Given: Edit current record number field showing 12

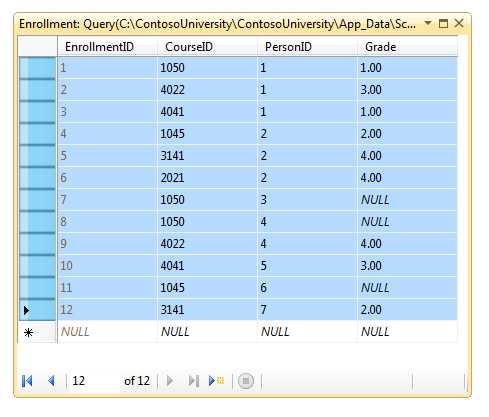Looking at the screenshot, I should pos(94,381).
